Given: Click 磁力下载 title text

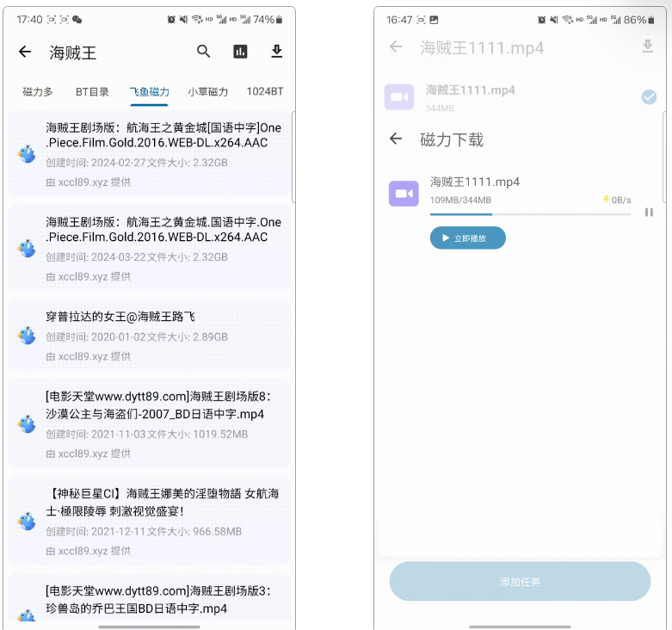Looking at the screenshot, I should point(452,139).
